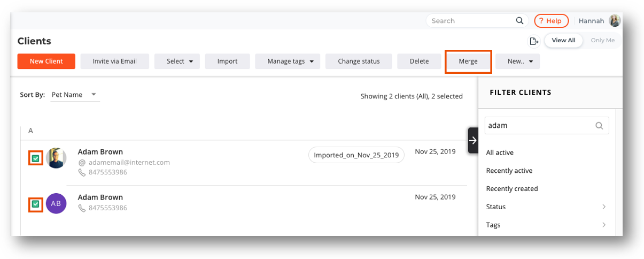Select All active filter
Screen dimensions: 644x259
pos(500,153)
